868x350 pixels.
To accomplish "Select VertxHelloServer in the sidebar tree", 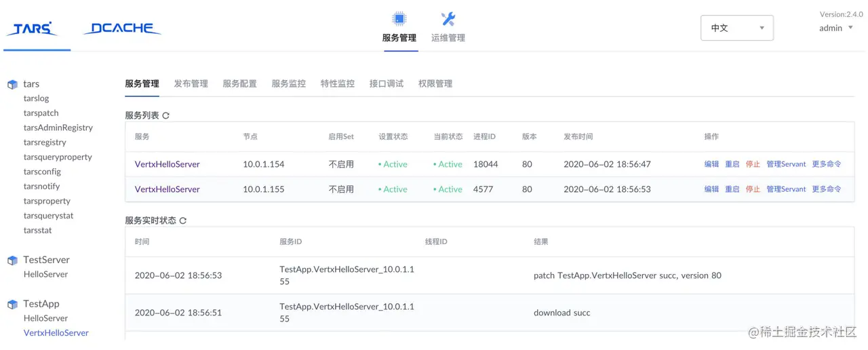I will point(56,333).
